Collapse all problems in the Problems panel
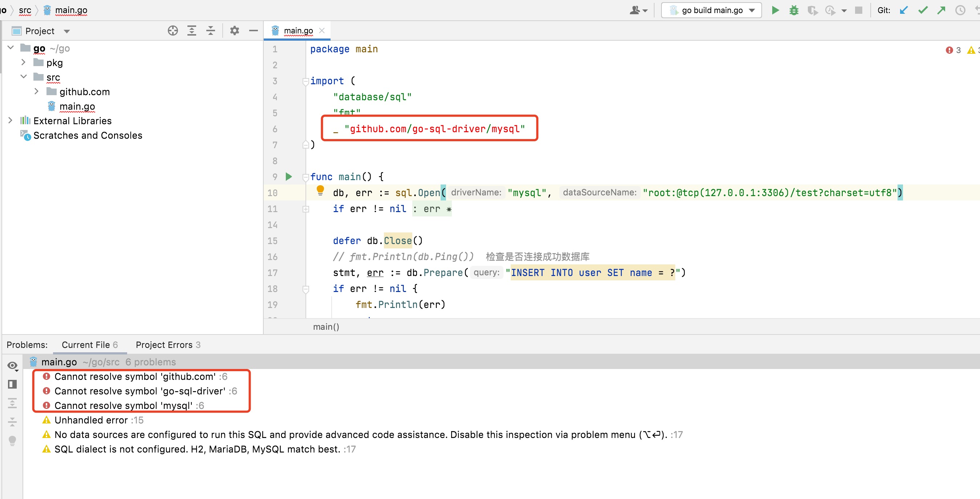This screenshot has width=980, height=499. 13,422
